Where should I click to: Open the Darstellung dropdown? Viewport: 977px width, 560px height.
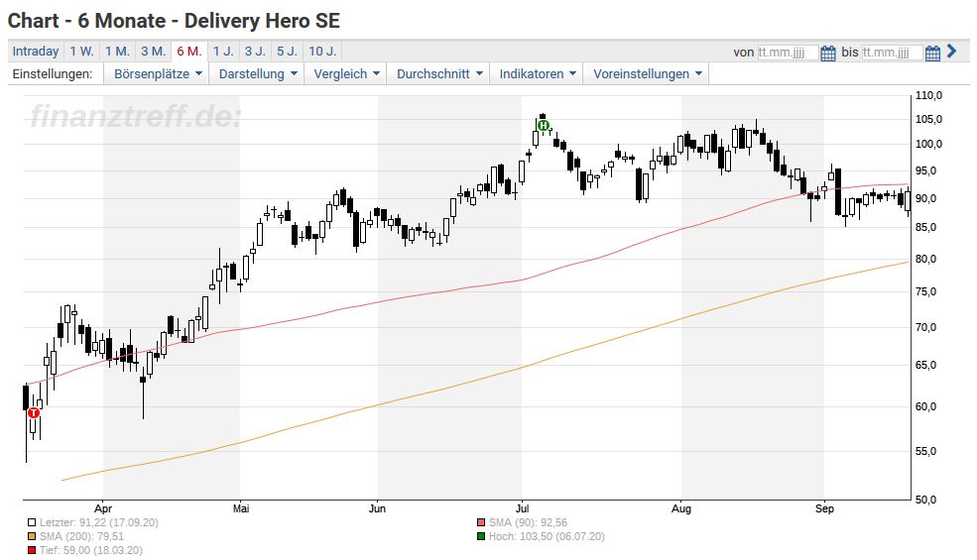pyautogui.click(x=257, y=73)
